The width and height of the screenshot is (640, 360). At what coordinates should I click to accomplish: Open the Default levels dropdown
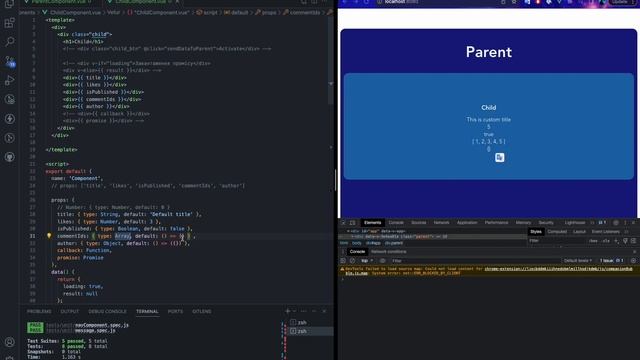click(578, 260)
